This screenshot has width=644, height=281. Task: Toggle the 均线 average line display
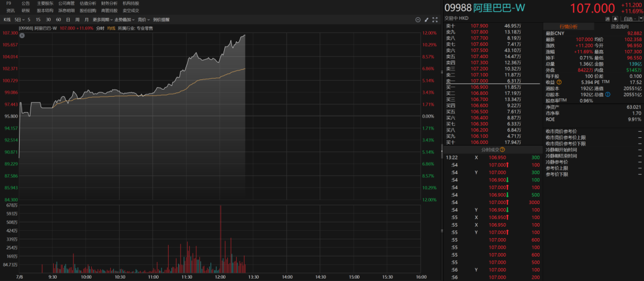click(112, 28)
